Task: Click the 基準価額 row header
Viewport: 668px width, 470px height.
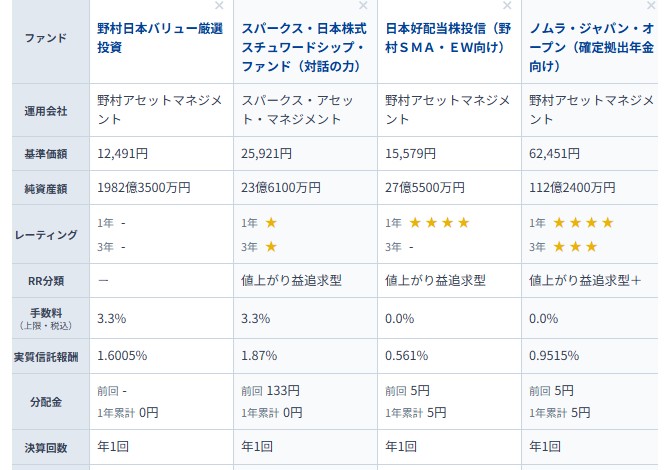Action: pyautogui.click(x=44, y=154)
